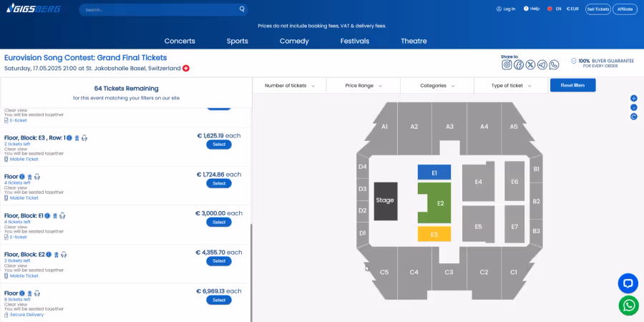Open the Type of ticket dropdown
644x322 pixels.
512,86
